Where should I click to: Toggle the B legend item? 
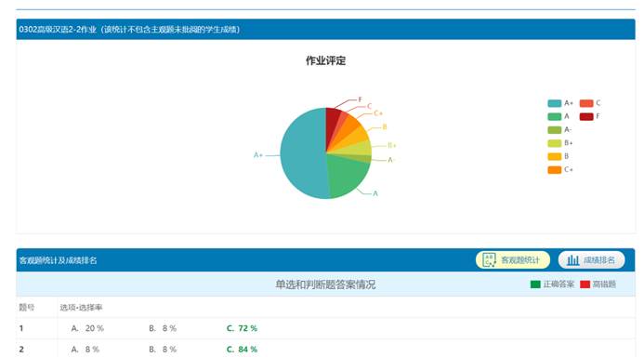pos(559,156)
